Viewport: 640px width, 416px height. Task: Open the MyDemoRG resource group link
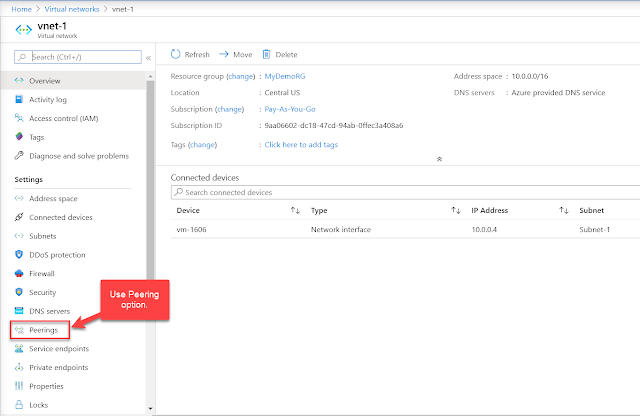click(x=284, y=76)
